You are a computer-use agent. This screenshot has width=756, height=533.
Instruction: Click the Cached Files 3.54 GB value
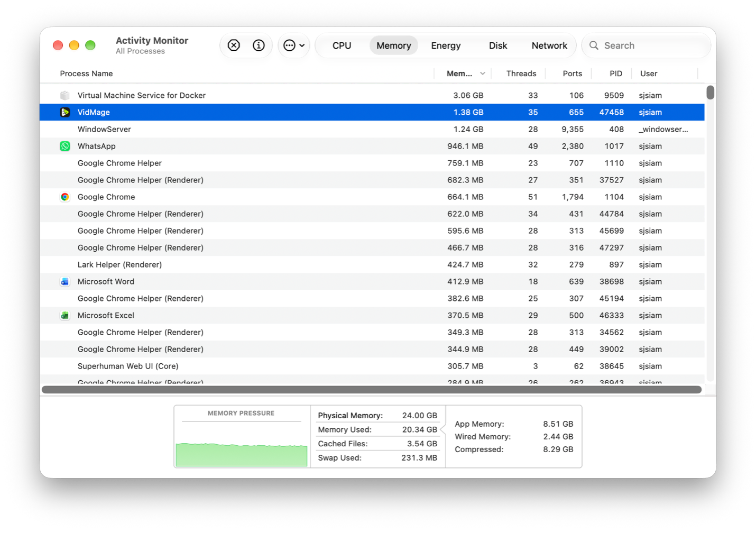point(422,444)
